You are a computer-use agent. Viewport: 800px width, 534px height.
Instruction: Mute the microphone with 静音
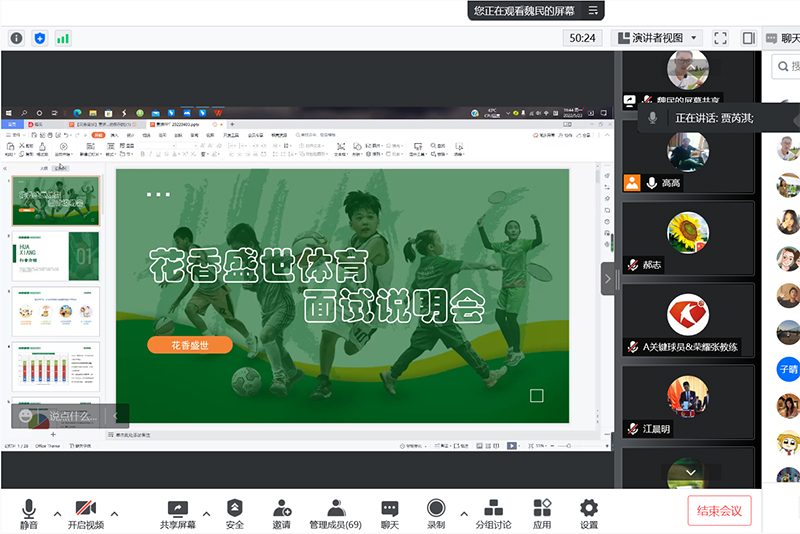click(x=29, y=514)
